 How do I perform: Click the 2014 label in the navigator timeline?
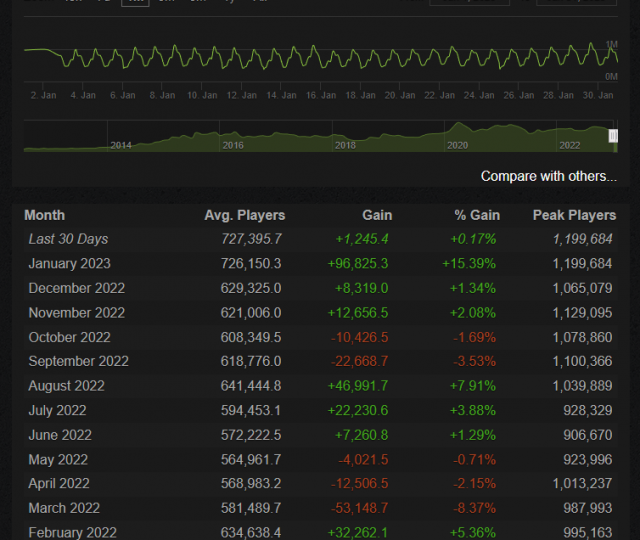121,145
